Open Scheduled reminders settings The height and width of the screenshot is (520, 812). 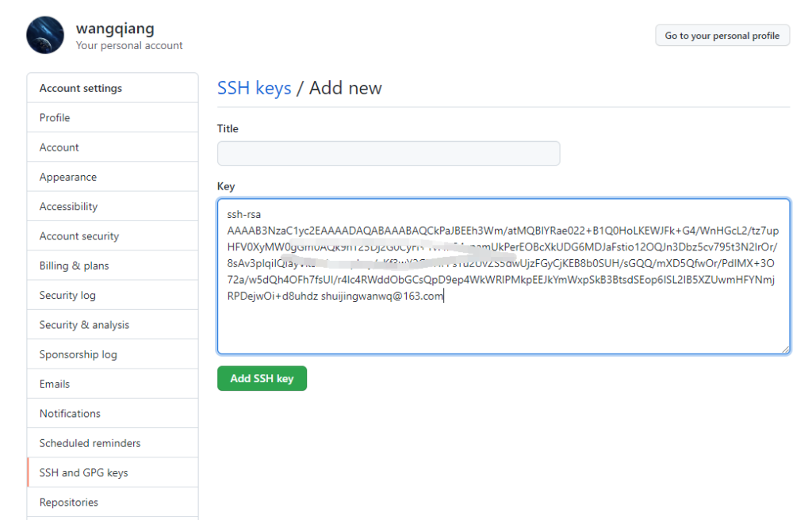point(85,442)
